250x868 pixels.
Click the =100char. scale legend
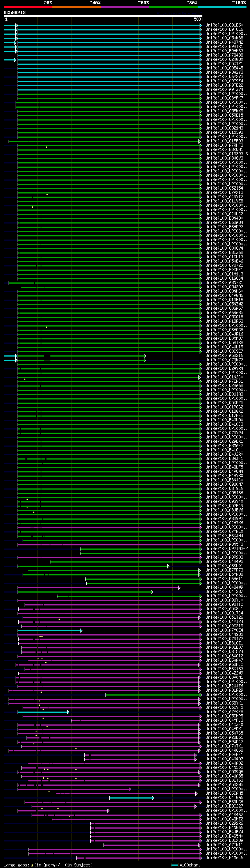[x=186, y=865]
